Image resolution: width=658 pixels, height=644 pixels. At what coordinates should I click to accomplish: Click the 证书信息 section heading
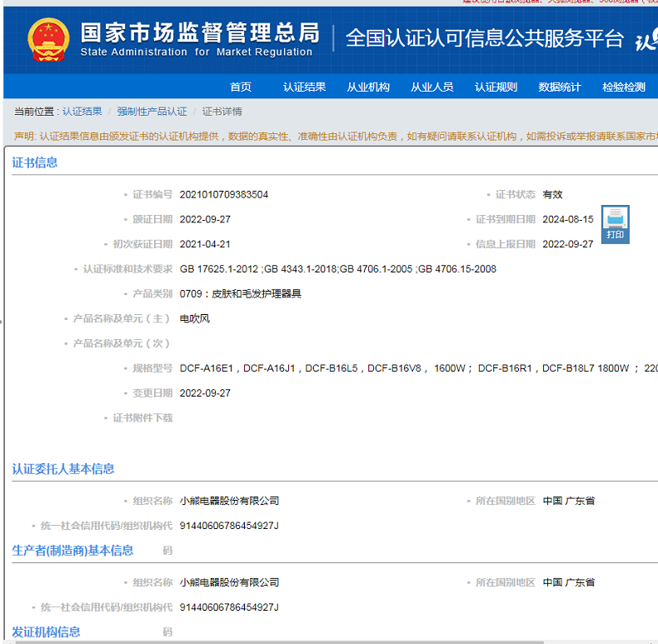pos(34,162)
